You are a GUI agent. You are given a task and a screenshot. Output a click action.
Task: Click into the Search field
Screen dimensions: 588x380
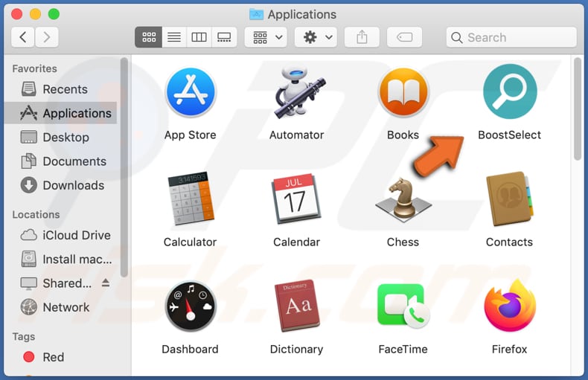tap(511, 37)
